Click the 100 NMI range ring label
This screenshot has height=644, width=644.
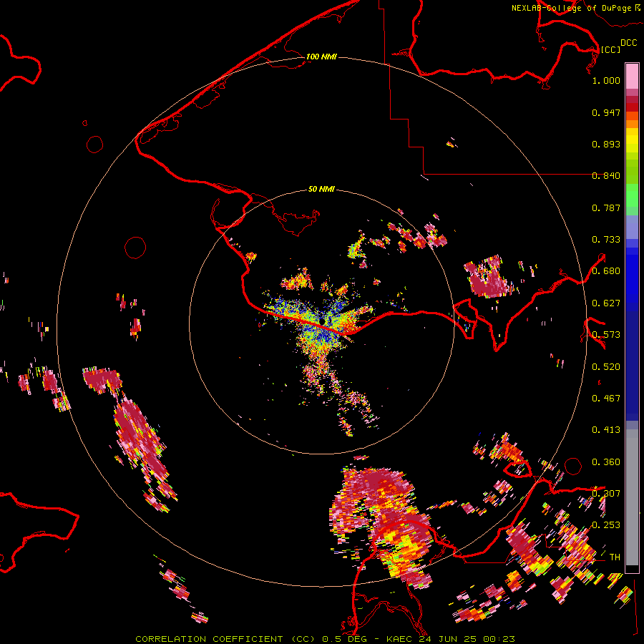(321, 57)
